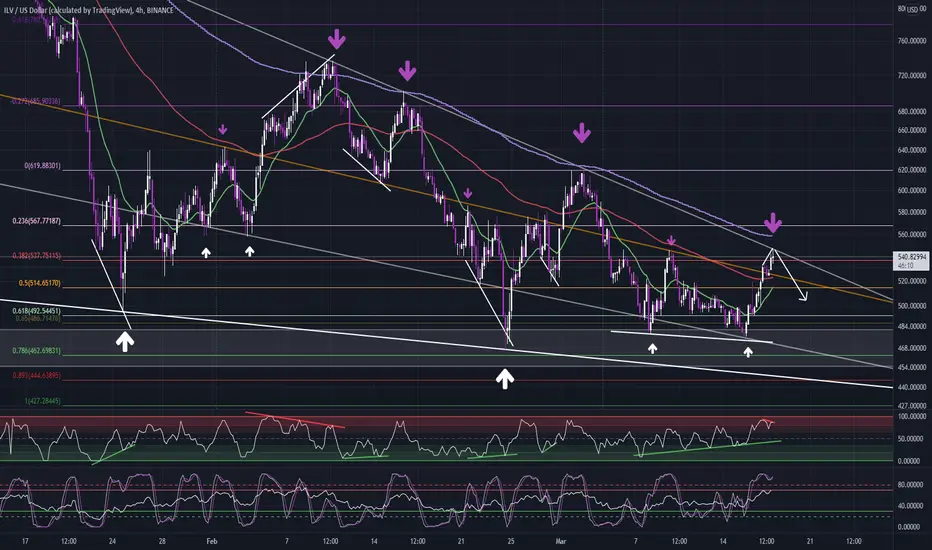Click the 17 date on time axis

coord(25,542)
